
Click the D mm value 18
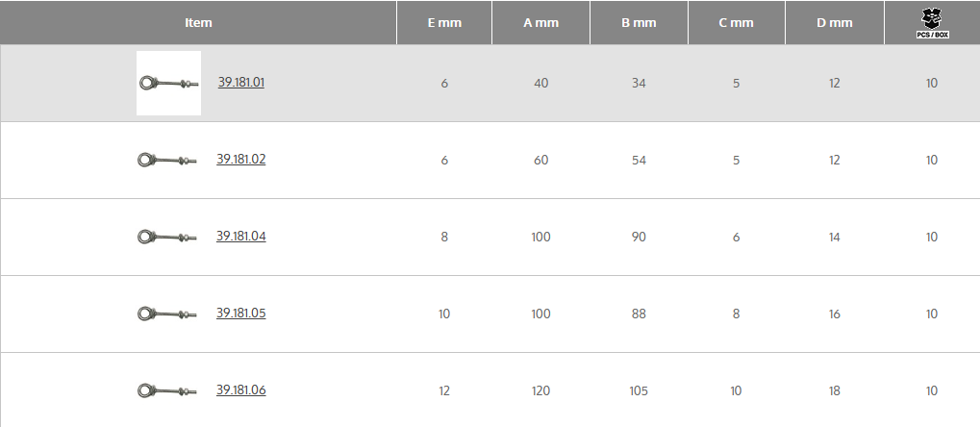point(834,390)
